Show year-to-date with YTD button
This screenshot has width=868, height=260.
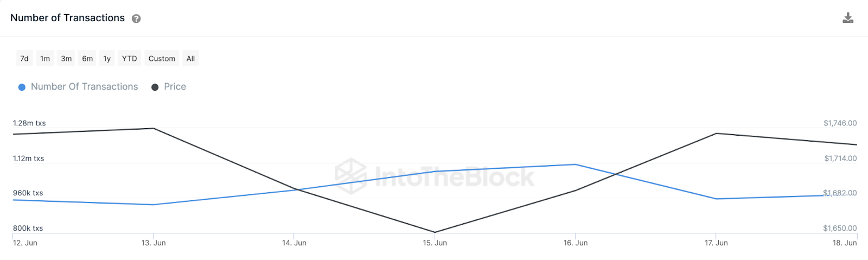pyautogui.click(x=129, y=59)
